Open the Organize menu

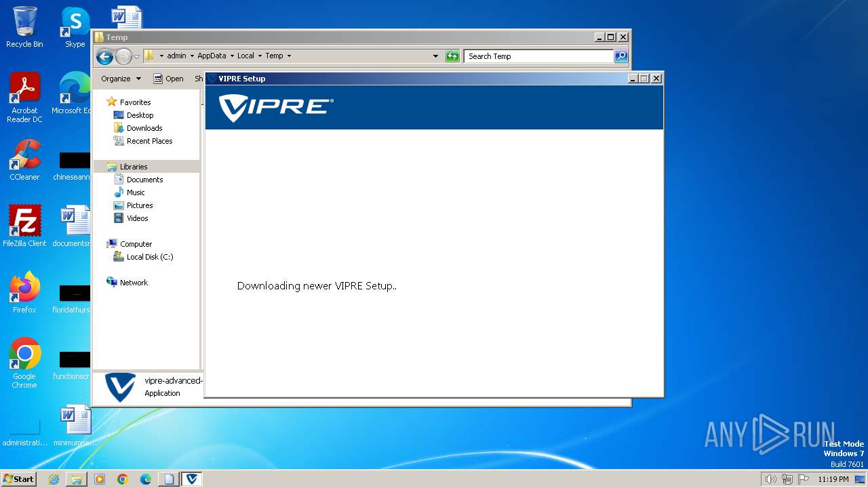coord(121,79)
